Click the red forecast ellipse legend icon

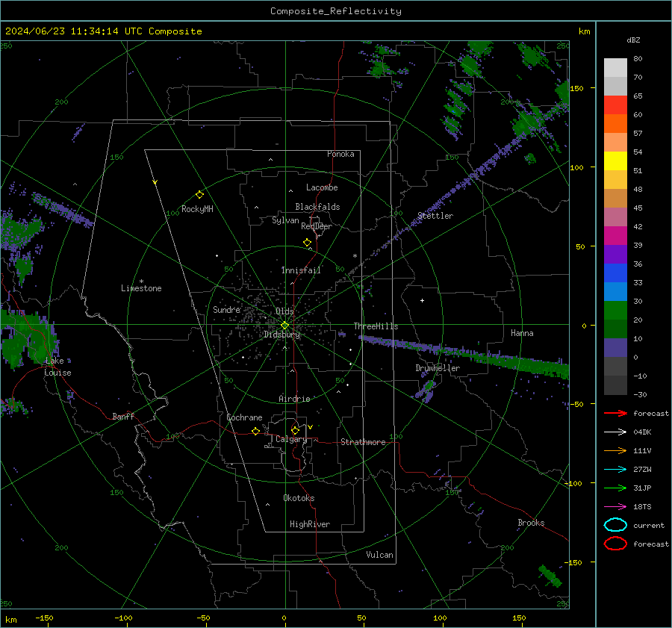615,544
